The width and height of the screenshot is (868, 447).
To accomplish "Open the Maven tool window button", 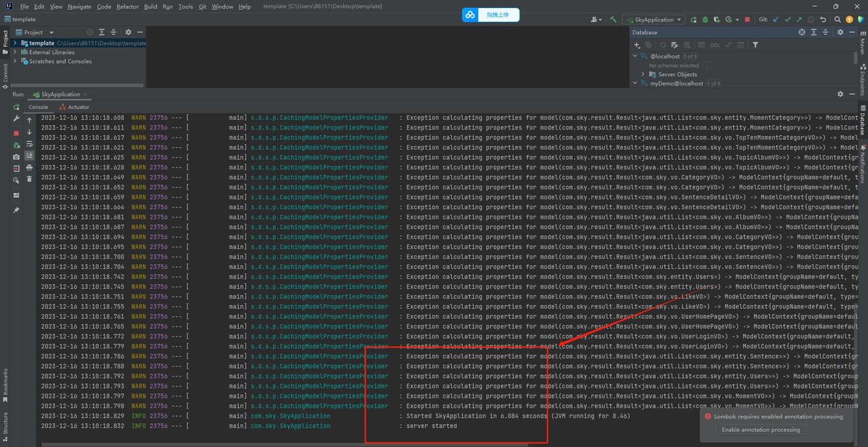I will 862,47.
